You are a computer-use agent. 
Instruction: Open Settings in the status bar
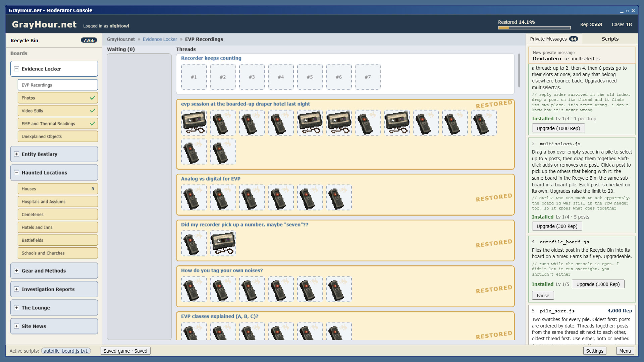pos(594,351)
